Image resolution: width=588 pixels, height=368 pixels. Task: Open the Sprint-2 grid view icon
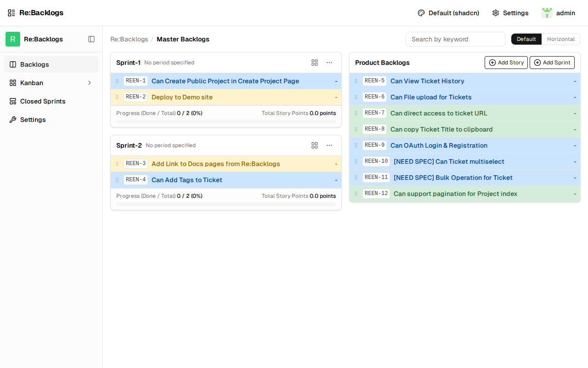tap(315, 145)
